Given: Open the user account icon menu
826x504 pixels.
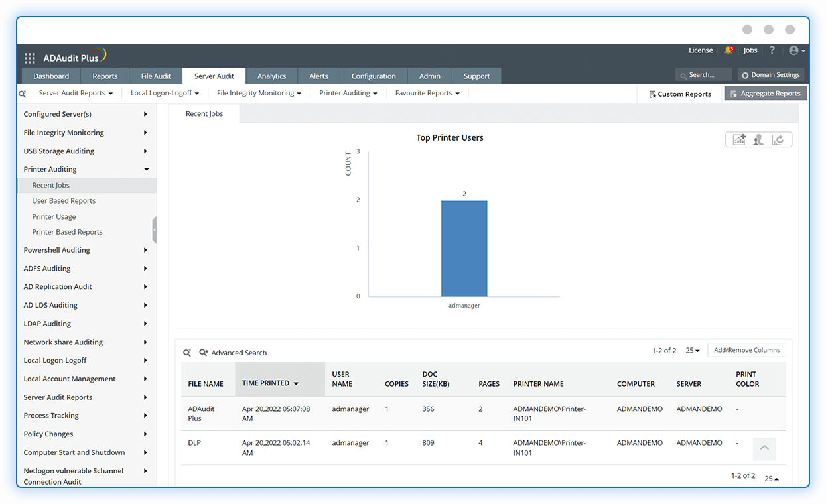Looking at the screenshot, I should [x=795, y=50].
